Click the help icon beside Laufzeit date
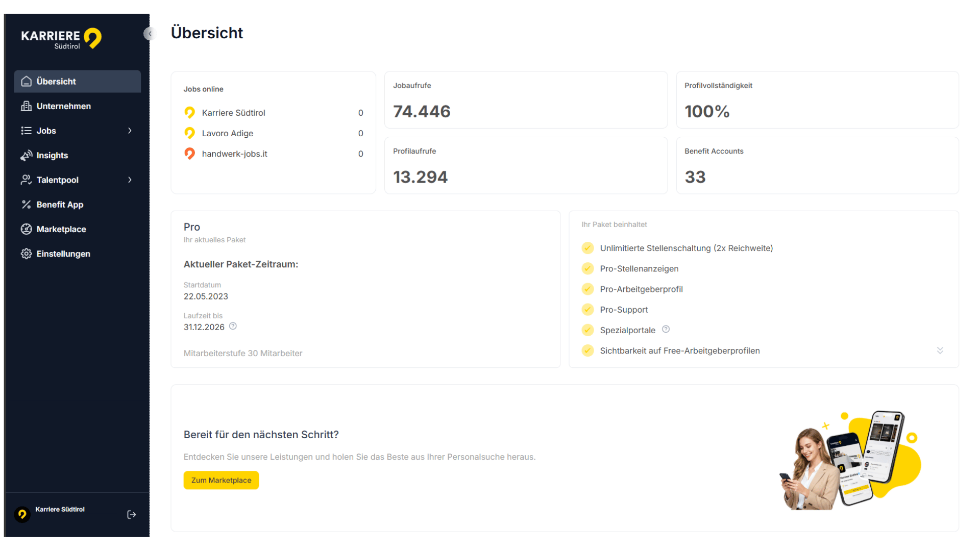Image resolution: width=980 pixels, height=551 pixels. 233,327
